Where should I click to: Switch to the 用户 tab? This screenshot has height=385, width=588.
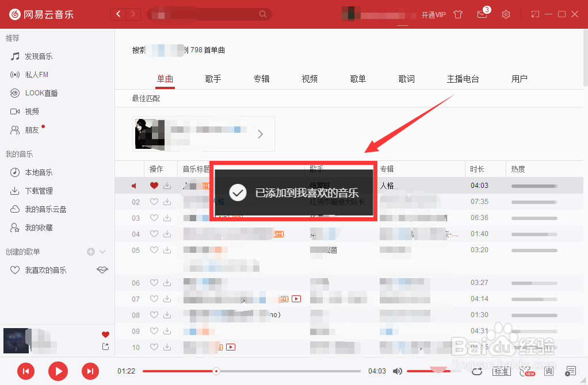pos(520,79)
